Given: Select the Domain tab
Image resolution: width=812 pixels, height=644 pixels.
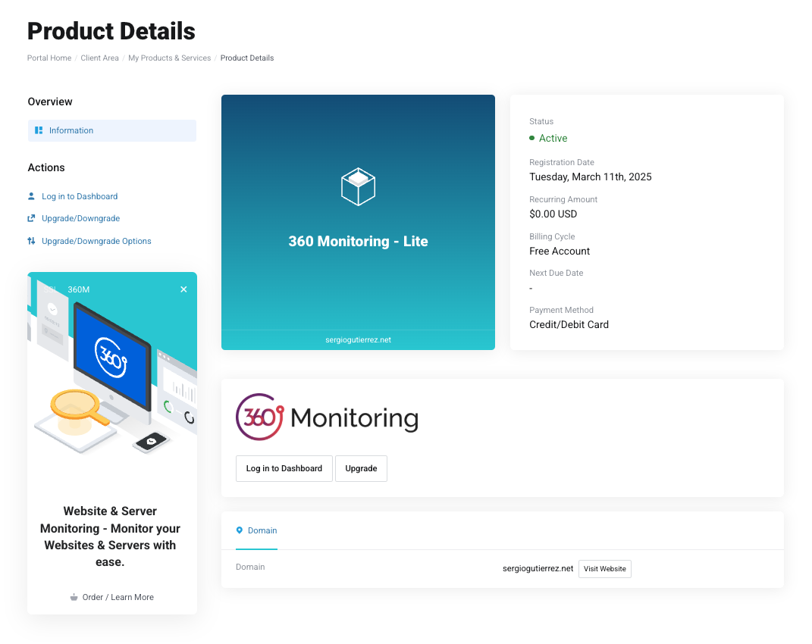Looking at the screenshot, I should click(256, 530).
